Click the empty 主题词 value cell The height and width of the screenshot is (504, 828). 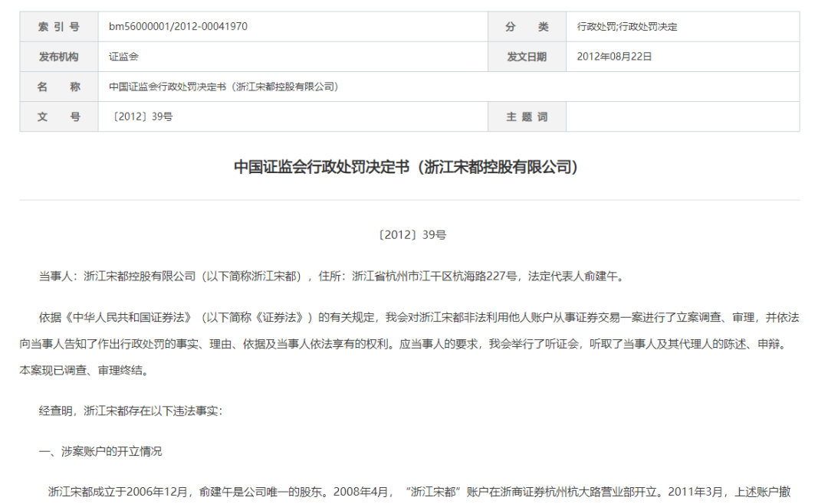683,116
